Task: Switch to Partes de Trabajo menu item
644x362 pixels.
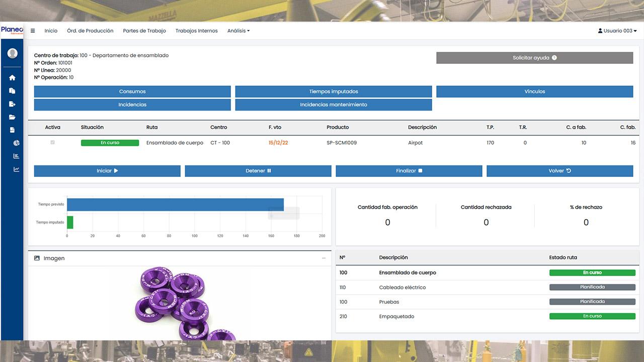Action: (144, 30)
